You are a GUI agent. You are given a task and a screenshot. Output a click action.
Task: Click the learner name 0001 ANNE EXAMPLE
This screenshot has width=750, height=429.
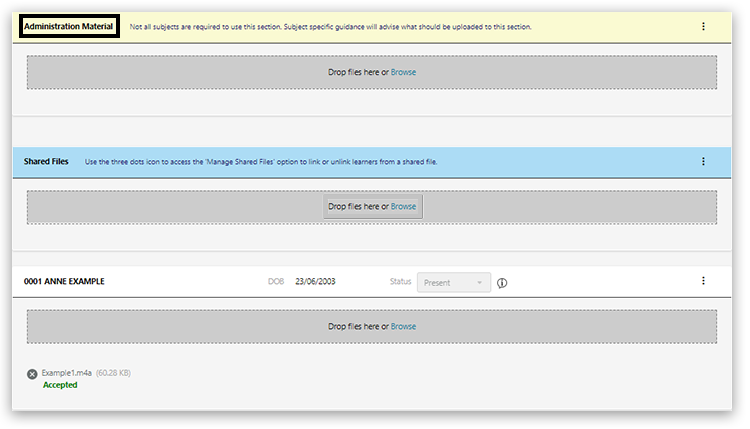[64, 282]
